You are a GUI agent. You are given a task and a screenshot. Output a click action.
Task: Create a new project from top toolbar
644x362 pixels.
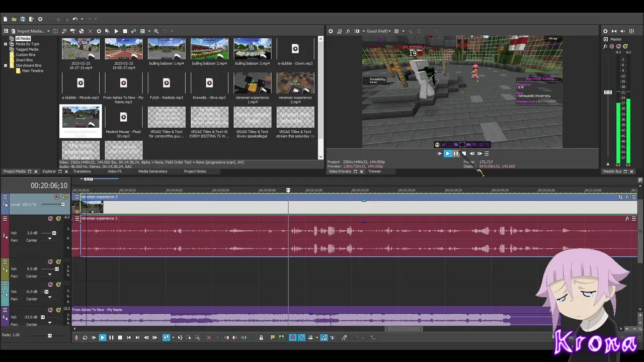6,19
